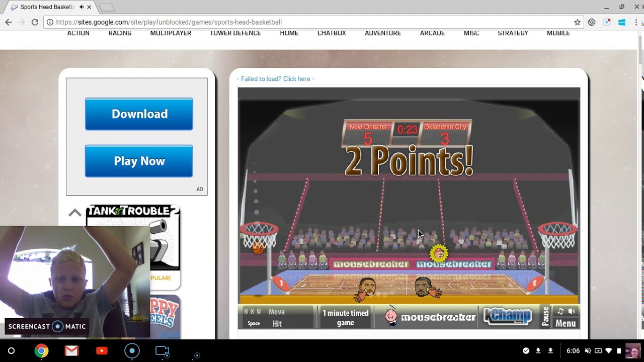This screenshot has height=362, width=644.
Task: Click the screen share icon in tray
Action: 598,350
